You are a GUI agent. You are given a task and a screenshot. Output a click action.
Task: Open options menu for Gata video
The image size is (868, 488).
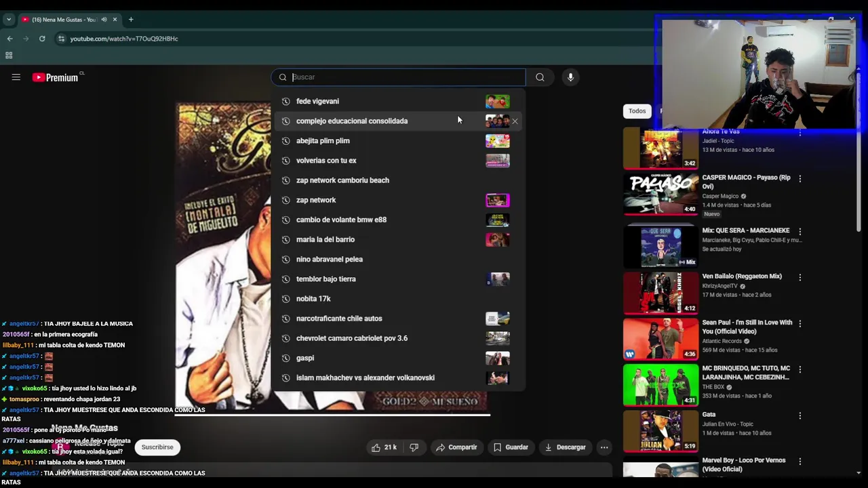[800, 415]
